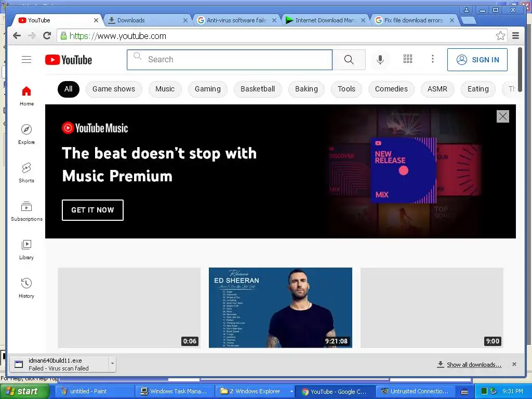Switch to Anti-virus software failed tab
Image resolution: width=532 pixels, height=399 pixels.
pos(236,20)
